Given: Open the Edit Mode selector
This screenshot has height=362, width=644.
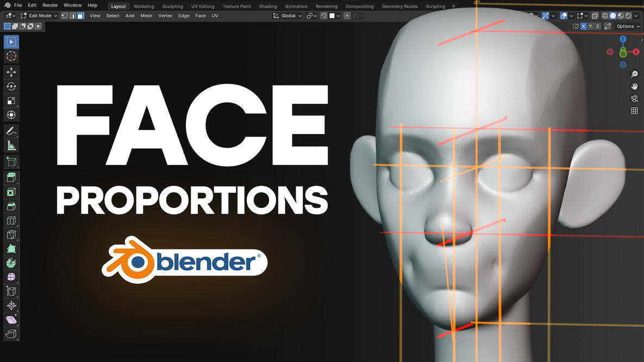Looking at the screenshot, I should [x=38, y=15].
